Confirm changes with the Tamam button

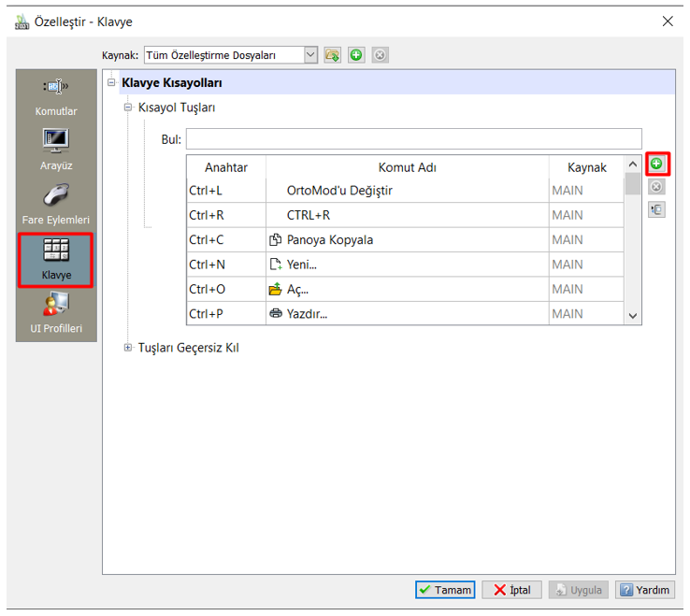pyautogui.click(x=445, y=590)
